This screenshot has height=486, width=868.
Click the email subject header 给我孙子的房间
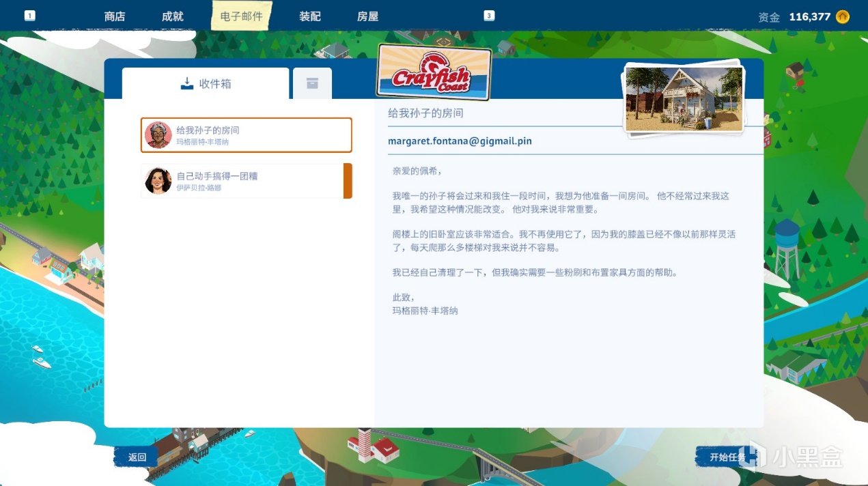[425, 113]
